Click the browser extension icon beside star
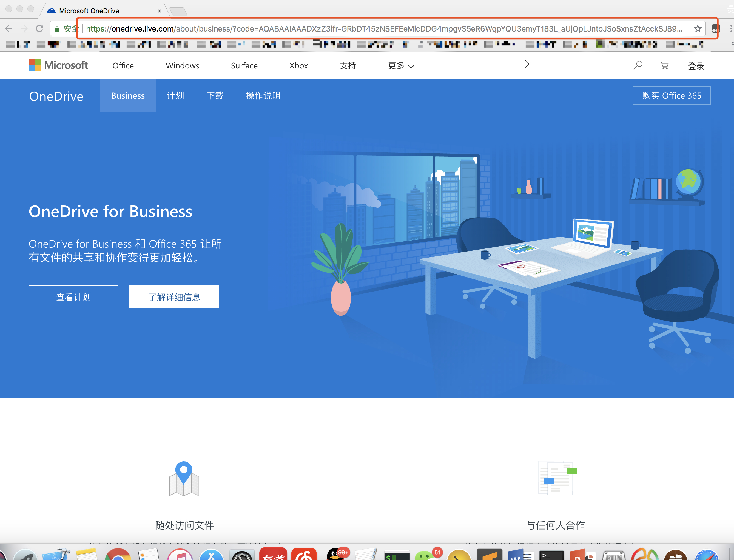Image resolution: width=734 pixels, height=560 pixels. click(x=715, y=29)
